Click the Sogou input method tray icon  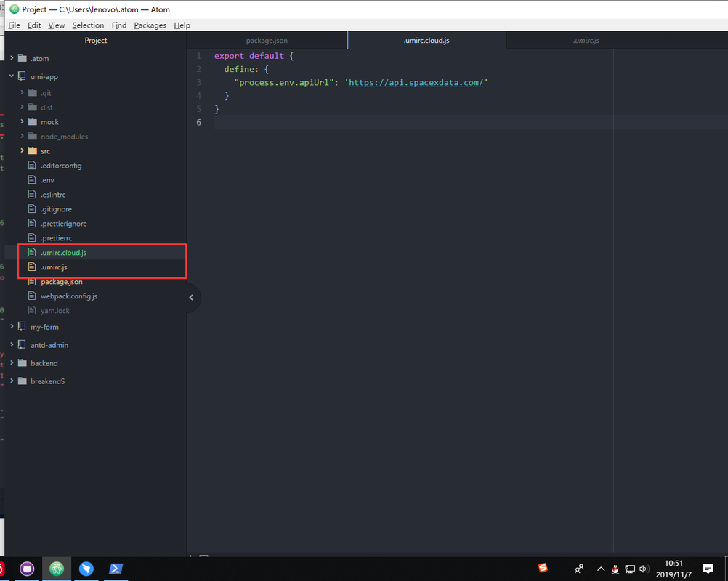(543, 567)
